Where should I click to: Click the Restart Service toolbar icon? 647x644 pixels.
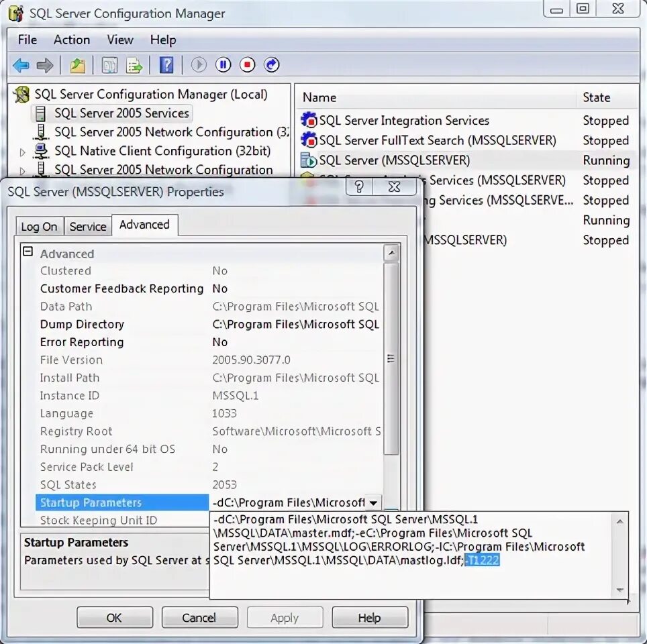(x=272, y=65)
